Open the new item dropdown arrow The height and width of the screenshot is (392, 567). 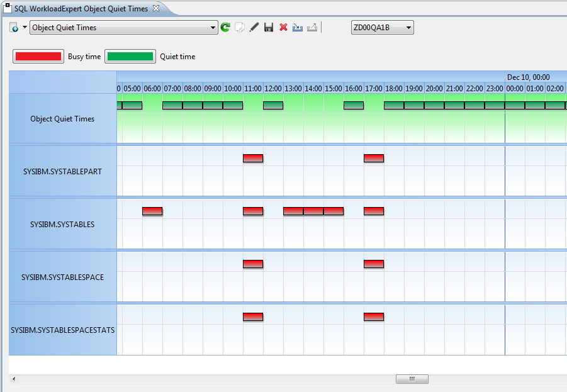point(25,28)
